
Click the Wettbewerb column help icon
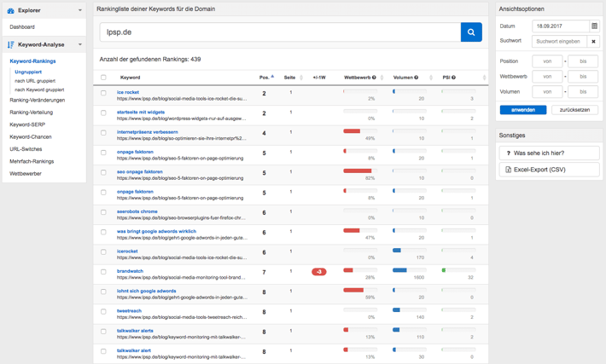point(374,78)
